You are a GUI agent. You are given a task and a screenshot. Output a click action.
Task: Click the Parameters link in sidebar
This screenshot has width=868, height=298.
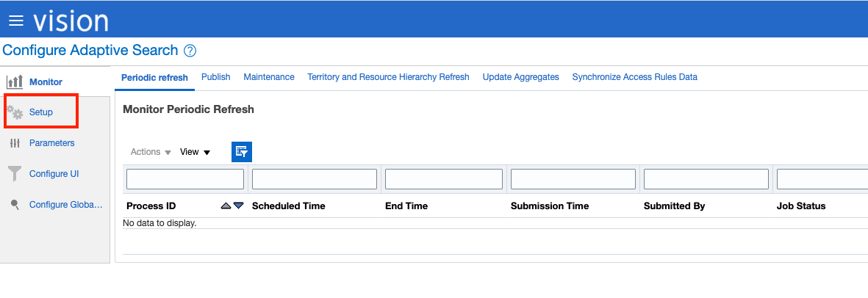51,143
